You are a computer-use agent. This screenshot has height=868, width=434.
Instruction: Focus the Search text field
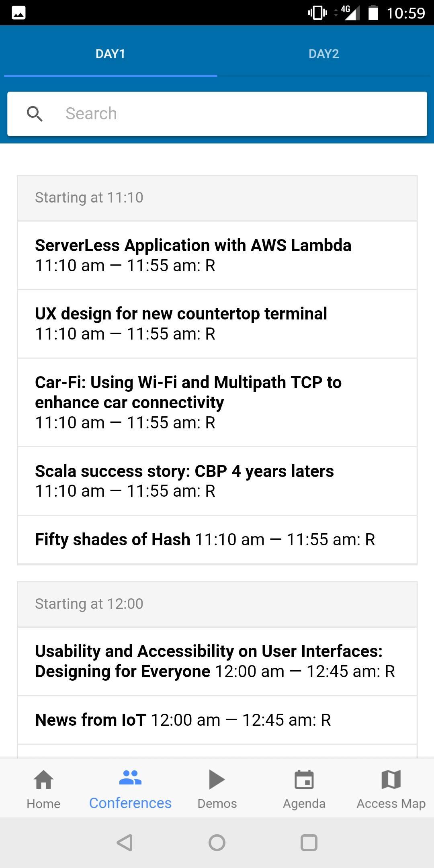(241, 114)
